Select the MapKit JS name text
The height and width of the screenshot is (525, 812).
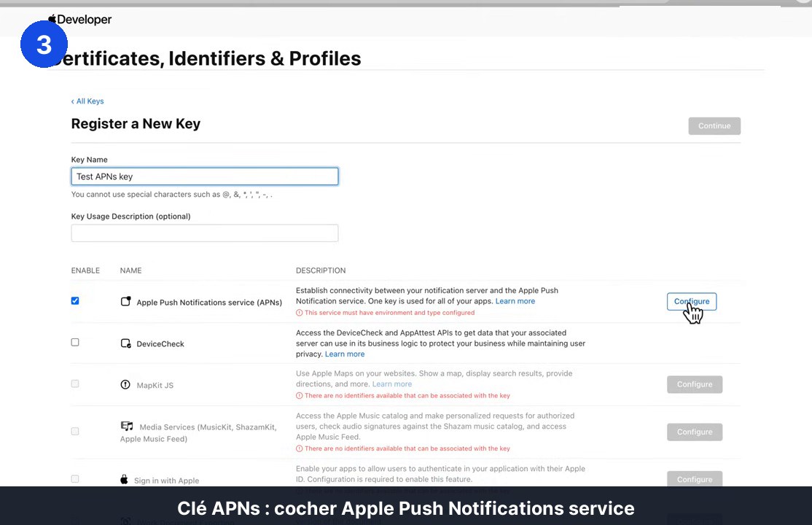click(x=155, y=385)
